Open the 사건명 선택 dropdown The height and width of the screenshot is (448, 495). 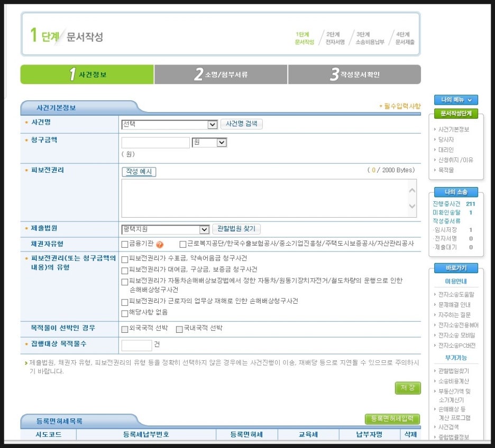(169, 124)
